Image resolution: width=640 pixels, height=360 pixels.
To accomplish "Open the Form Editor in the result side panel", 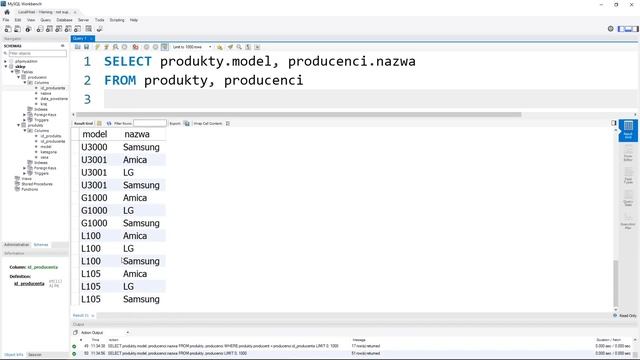I will pos(628,153).
